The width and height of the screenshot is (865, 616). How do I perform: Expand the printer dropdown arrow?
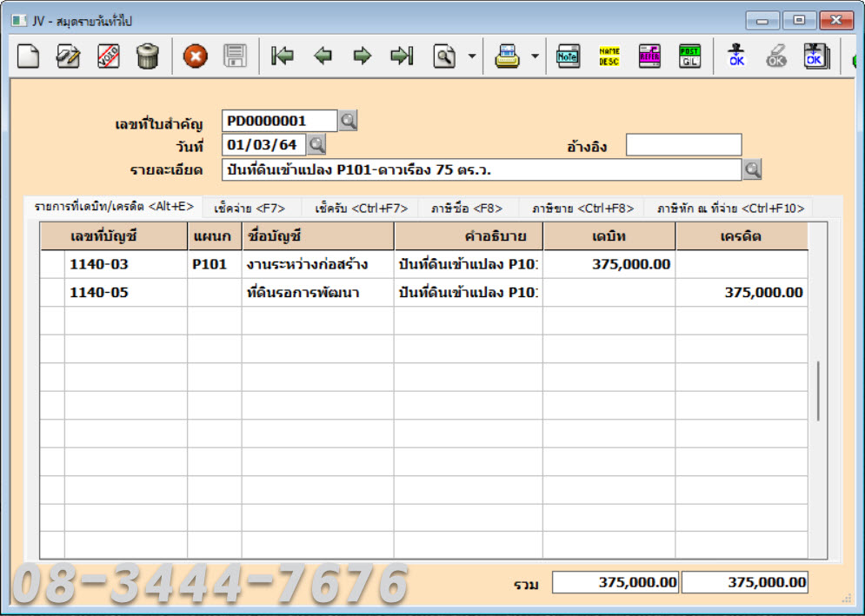(x=535, y=56)
